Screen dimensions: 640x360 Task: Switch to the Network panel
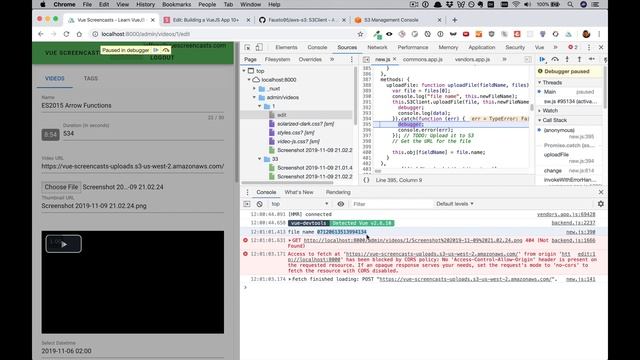(x=377, y=47)
